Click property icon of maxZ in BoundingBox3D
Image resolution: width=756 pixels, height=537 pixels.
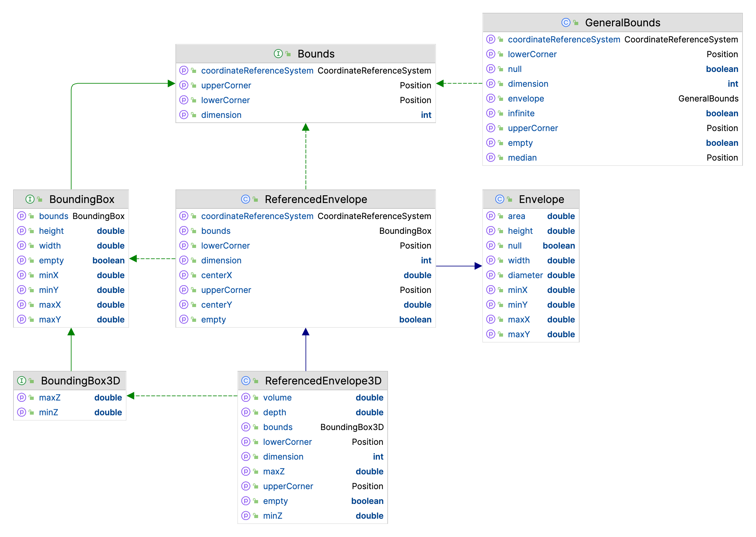22,398
